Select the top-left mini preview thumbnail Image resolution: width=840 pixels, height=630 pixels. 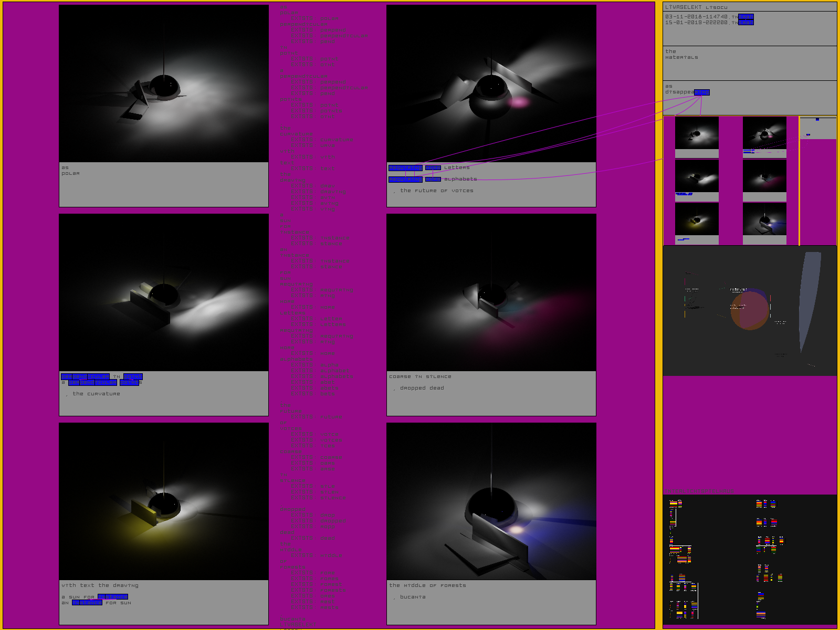coord(697,133)
